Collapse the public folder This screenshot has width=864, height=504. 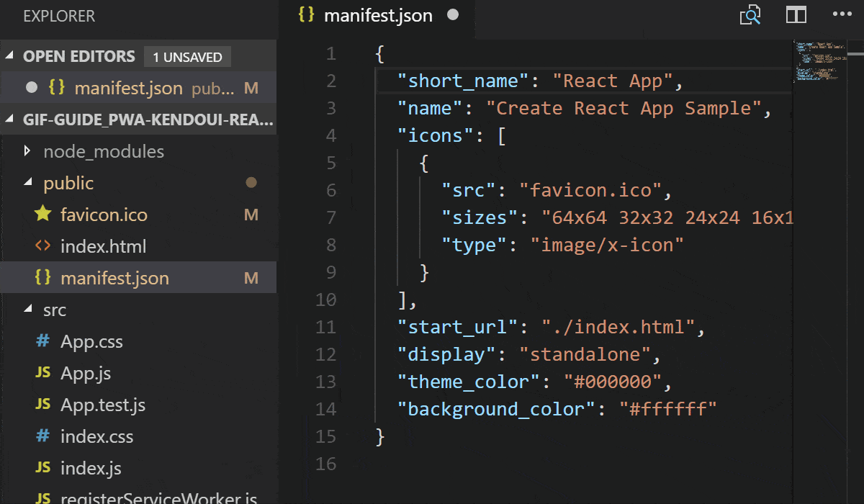27,183
